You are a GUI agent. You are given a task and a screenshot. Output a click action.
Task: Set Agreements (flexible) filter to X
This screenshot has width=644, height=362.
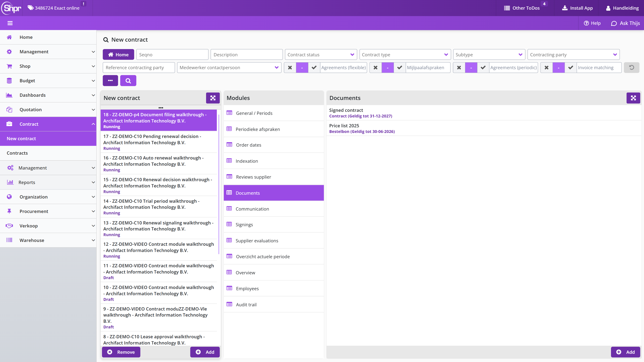coord(290,67)
